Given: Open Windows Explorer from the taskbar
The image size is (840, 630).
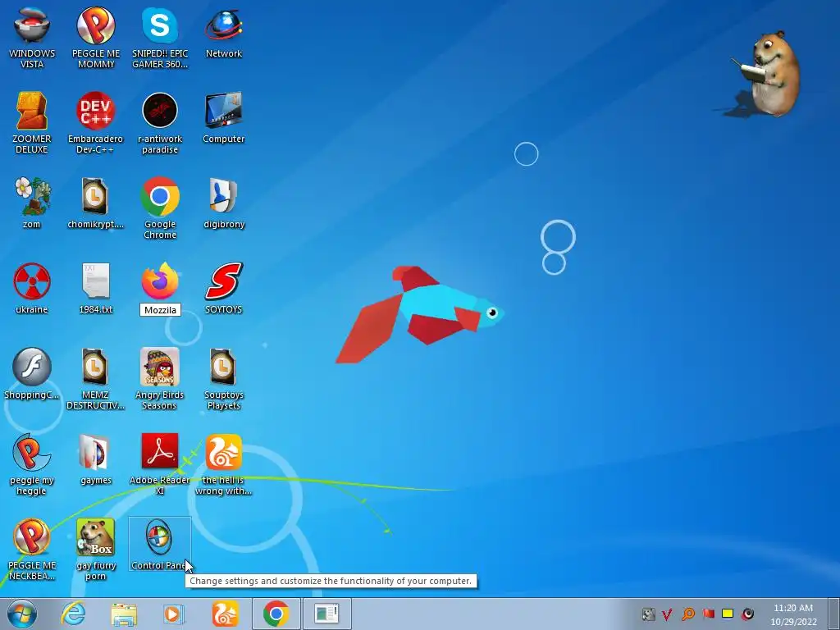Looking at the screenshot, I should pos(124,614).
